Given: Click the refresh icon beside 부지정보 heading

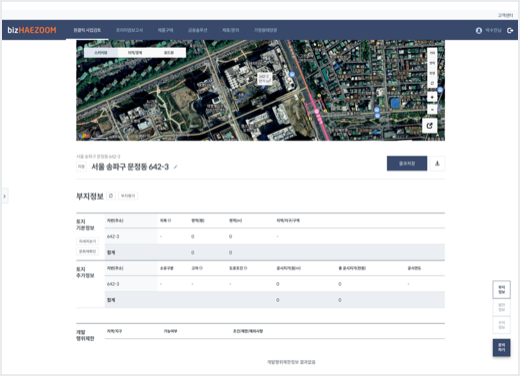Looking at the screenshot, I should [x=111, y=196].
